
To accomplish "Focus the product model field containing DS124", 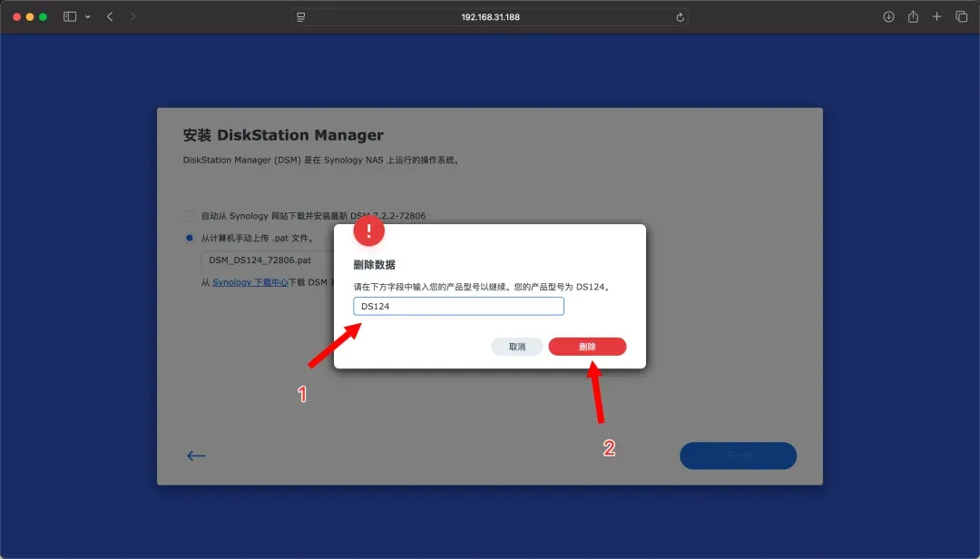I will tap(458, 306).
